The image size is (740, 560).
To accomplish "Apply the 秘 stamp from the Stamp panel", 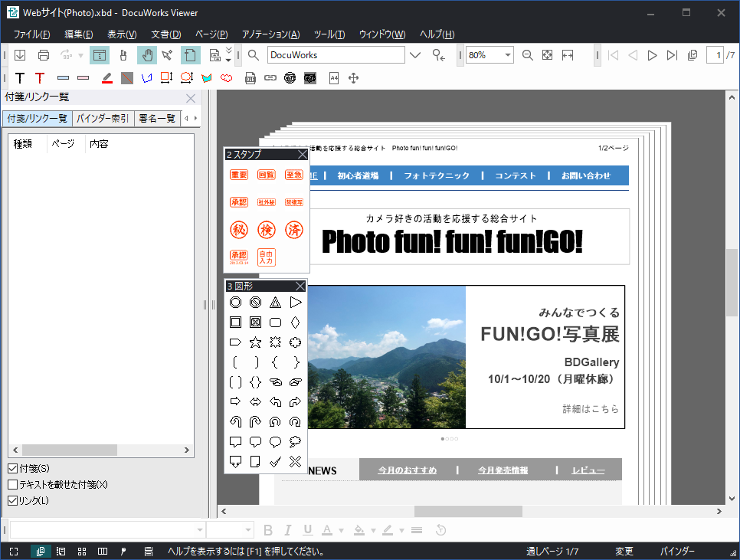I will coord(239,228).
